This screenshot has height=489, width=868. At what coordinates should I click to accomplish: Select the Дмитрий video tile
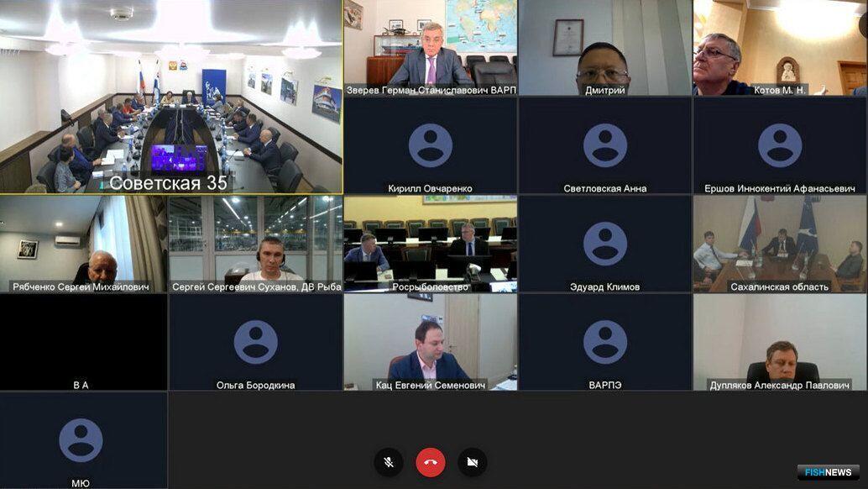coord(605,48)
